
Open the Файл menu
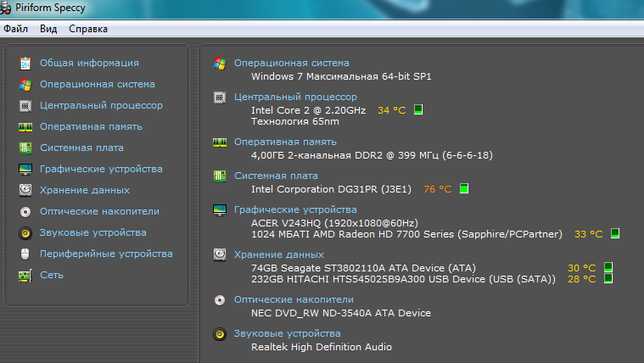[15, 29]
